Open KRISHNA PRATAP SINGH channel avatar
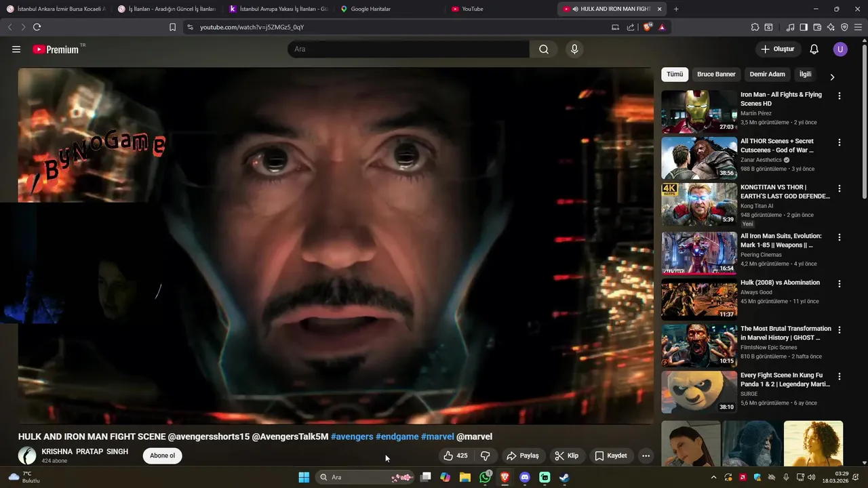This screenshot has width=868, height=488. [27, 455]
